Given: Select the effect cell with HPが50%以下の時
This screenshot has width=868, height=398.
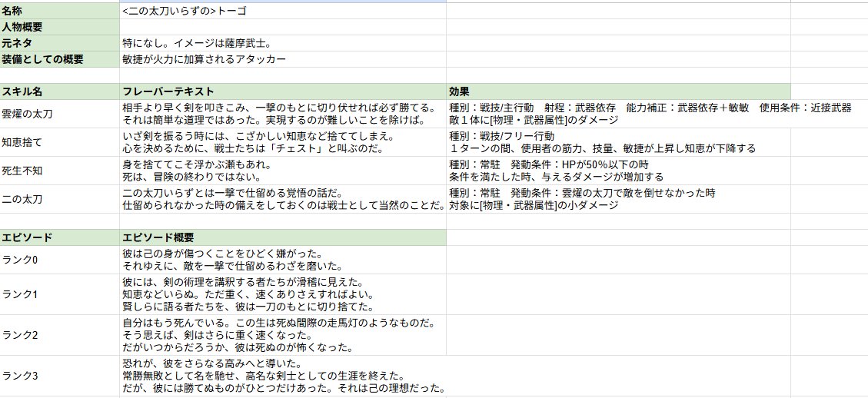Looking at the screenshot, I should click(618, 171).
